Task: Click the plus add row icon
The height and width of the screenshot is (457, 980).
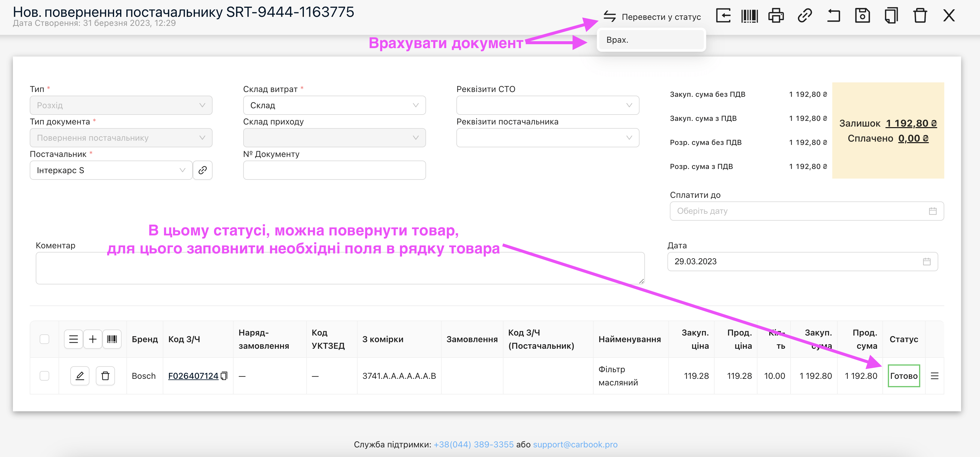Action: pyautogui.click(x=92, y=339)
